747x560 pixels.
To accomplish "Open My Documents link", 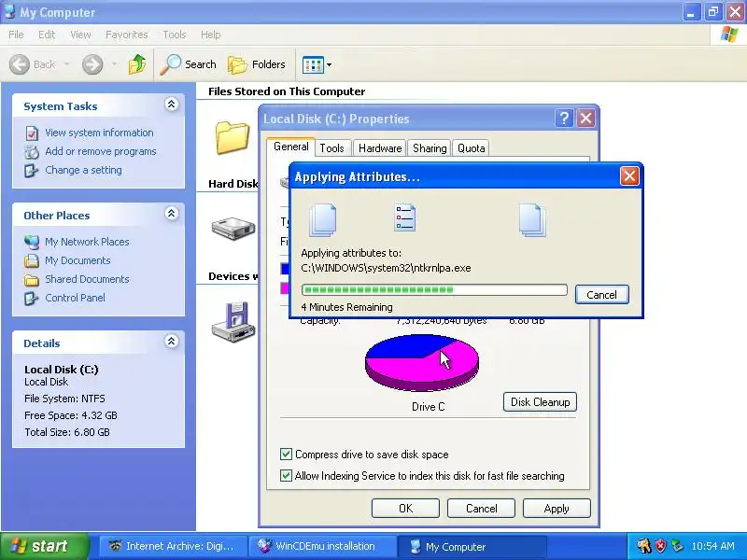I will 78,260.
